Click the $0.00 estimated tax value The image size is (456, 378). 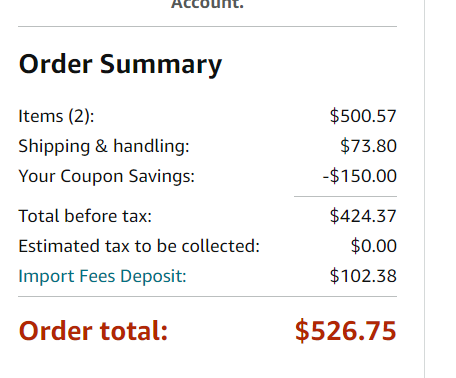pos(374,246)
